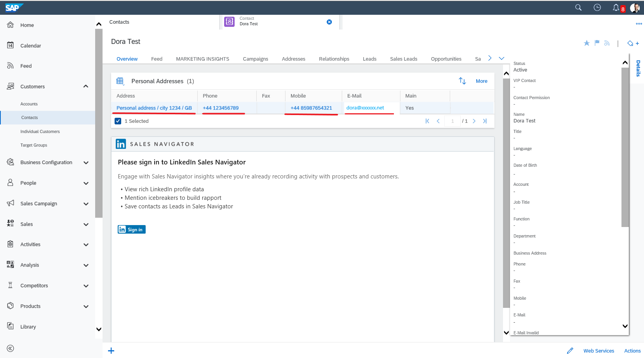Expand the Sales Campaign section
Image resolution: width=644 pixels, height=358 pixels.
86,204
